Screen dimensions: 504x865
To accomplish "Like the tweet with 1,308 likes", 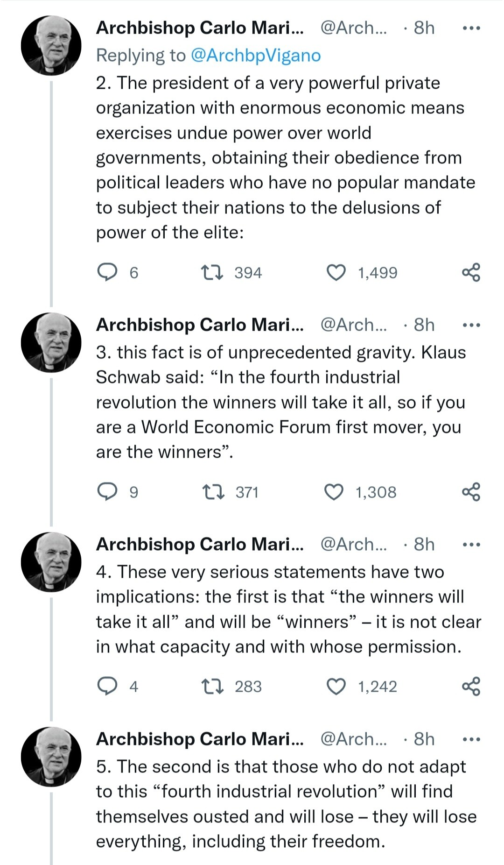I will pos(334,492).
